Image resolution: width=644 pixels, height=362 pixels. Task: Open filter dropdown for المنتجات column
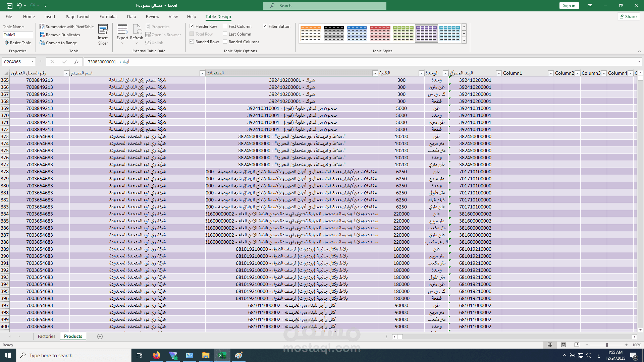[375, 73]
